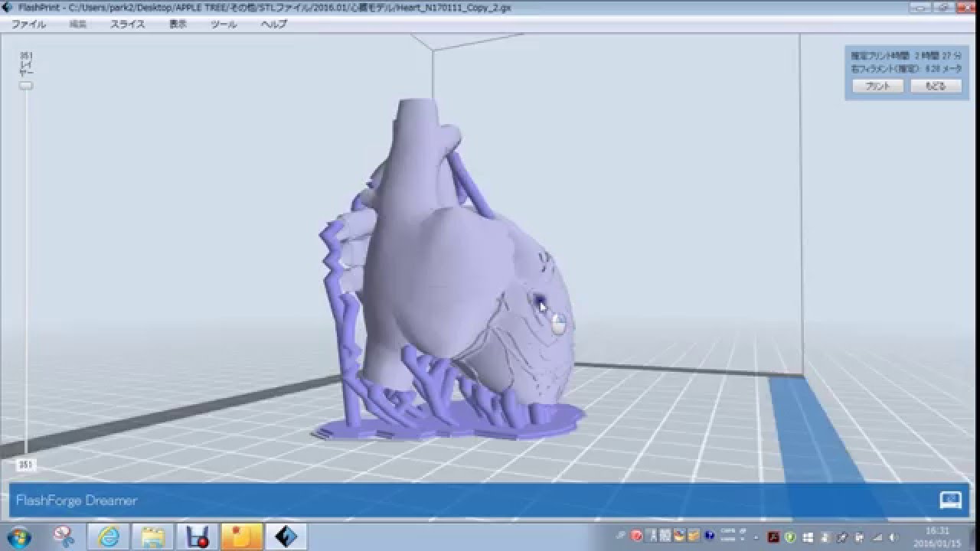This screenshot has height=551, width=980.
Task: Open Windows Explorer folder taskbar icon
Action: tap(153, 536)
